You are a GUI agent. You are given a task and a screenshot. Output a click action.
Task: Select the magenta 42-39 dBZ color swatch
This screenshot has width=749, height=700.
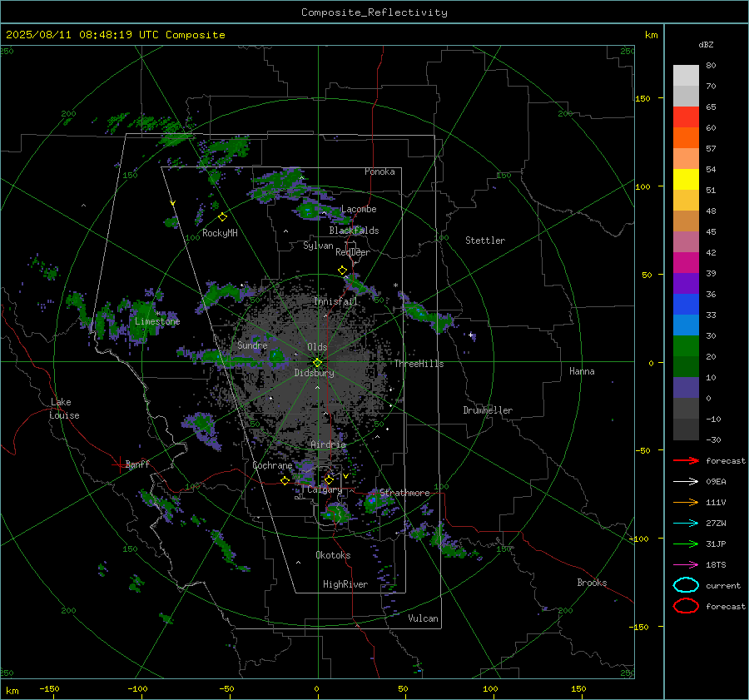coord(686,263)
